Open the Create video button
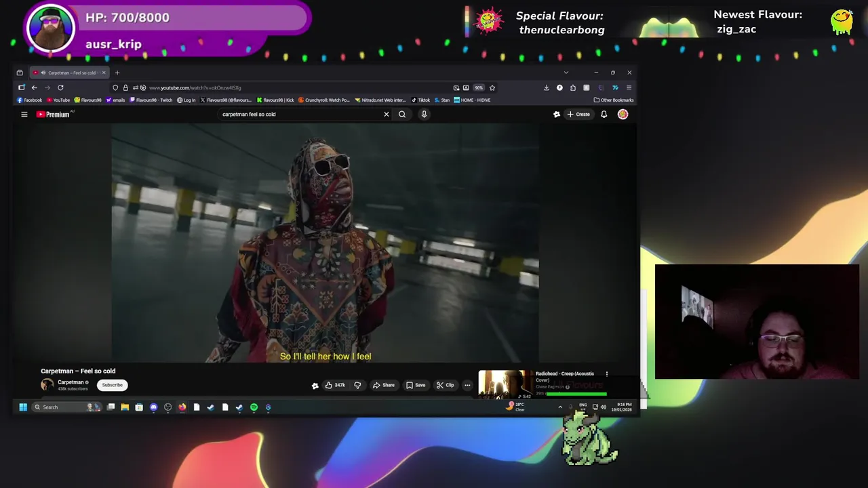This screenshot has width=868, height=488. click(x=578, y=115)
